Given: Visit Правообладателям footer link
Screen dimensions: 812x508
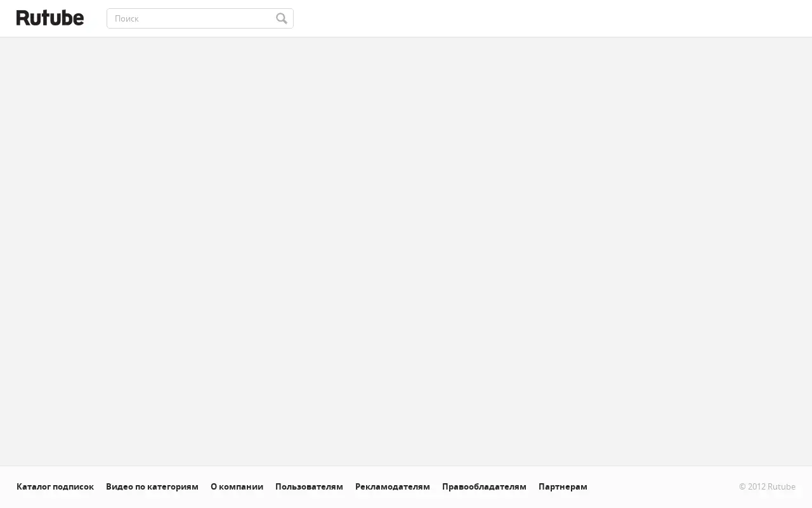Looking at the screenshot, I should (x=484, y=486).
